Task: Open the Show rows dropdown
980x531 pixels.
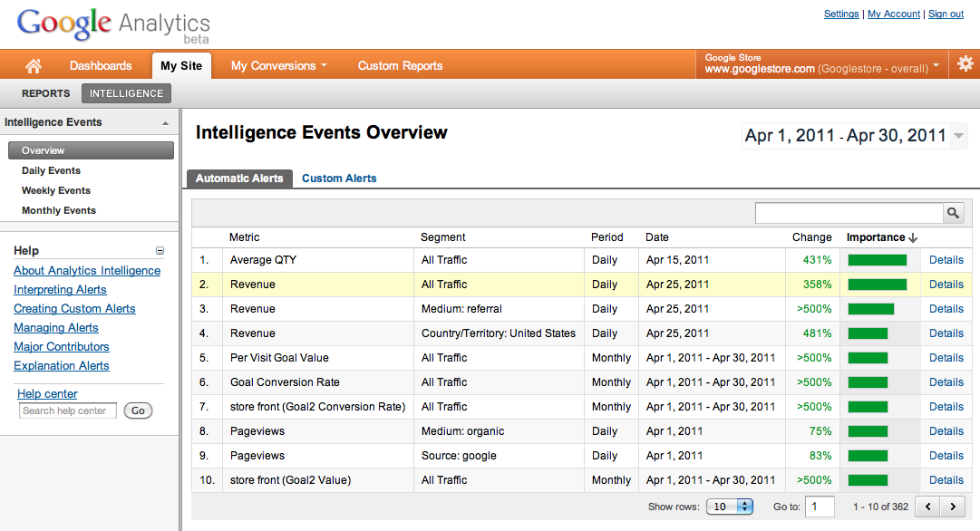Action: (x=733, y=507)
